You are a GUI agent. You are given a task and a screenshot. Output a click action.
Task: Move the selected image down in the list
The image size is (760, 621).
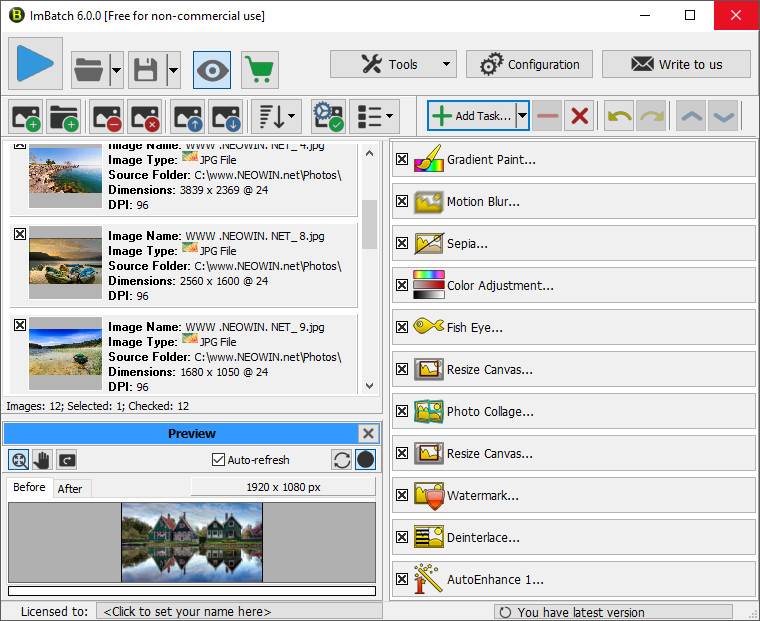[x=225, y=116]
